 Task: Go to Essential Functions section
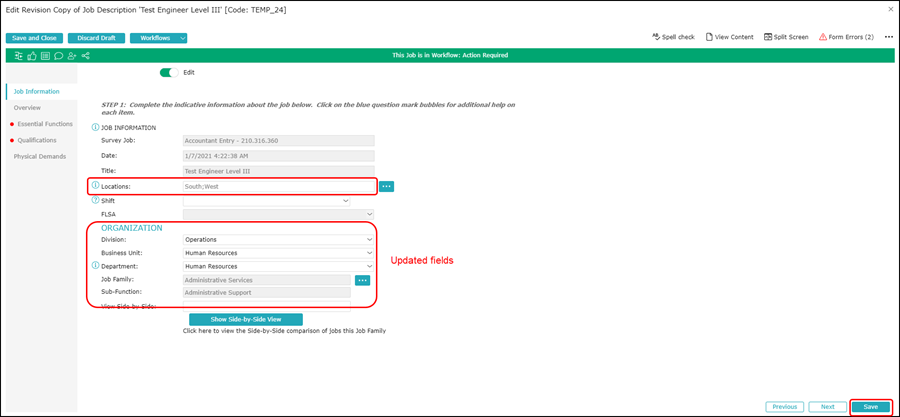tap(45, 124)
